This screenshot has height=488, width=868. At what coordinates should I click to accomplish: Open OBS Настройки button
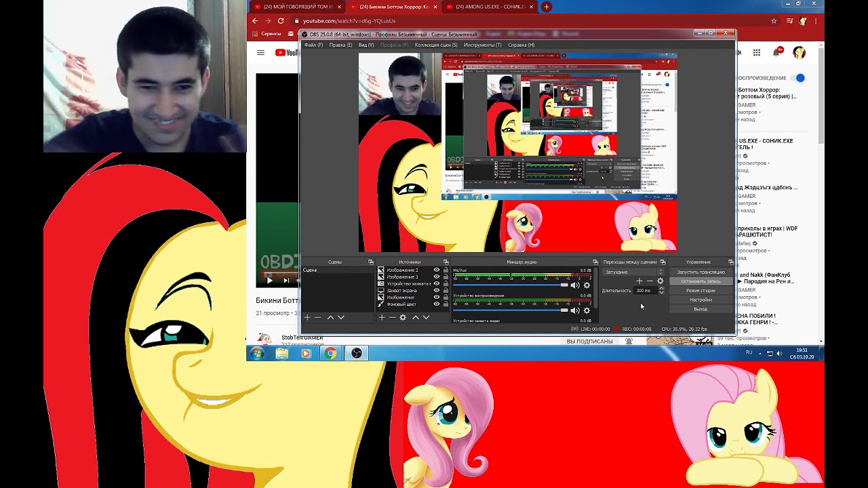[701, 300]
